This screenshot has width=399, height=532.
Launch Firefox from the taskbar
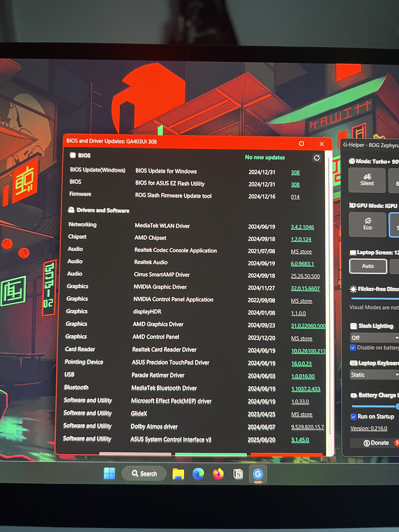coord(218,474)
